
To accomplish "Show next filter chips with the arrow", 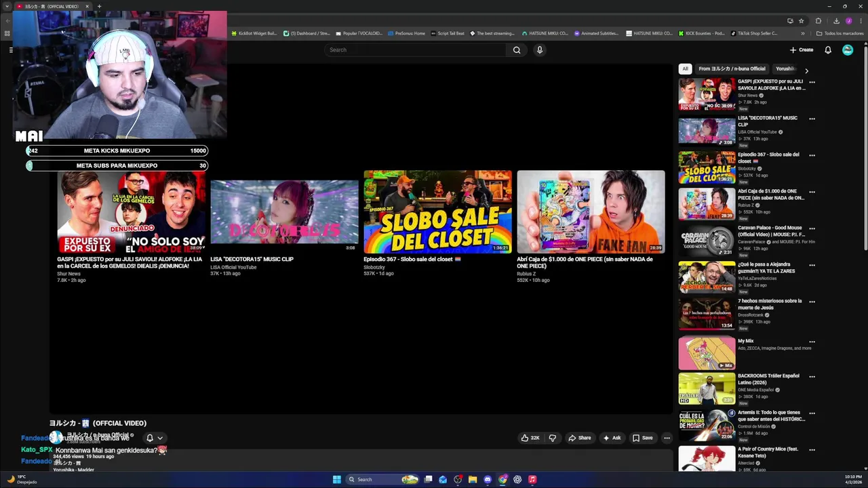I will (806, 70).
